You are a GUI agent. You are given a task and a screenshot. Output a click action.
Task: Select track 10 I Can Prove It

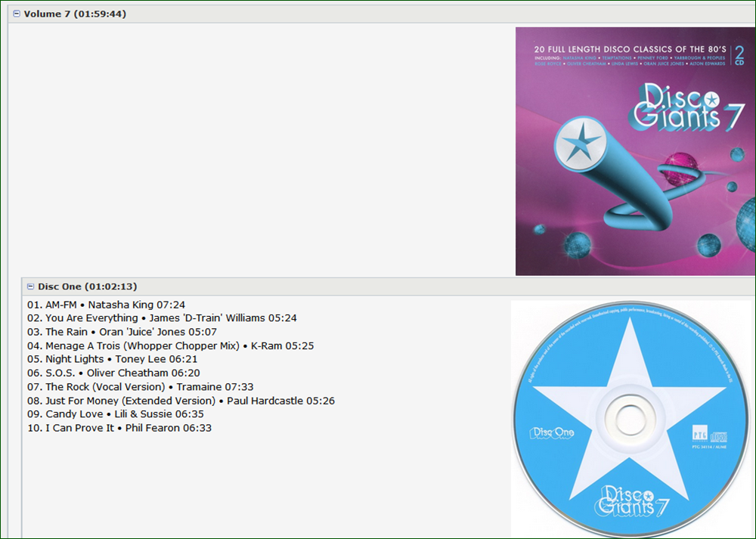[x=119, y=428]
